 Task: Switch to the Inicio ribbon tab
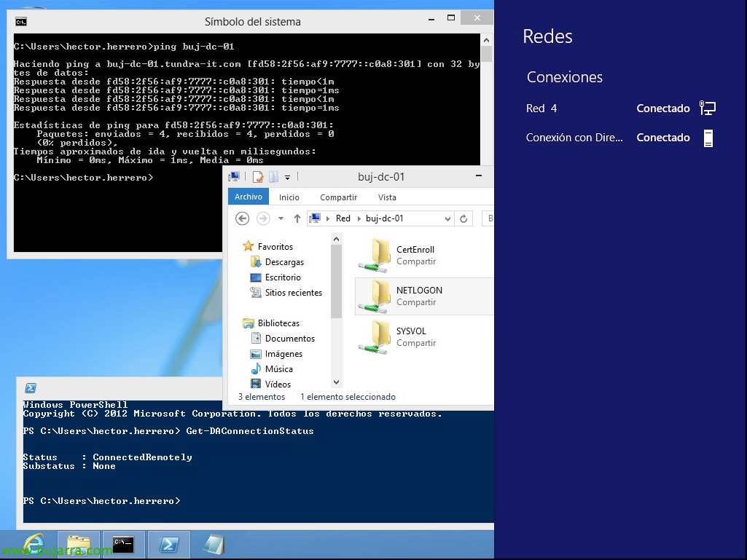click(x=289, y=197)
